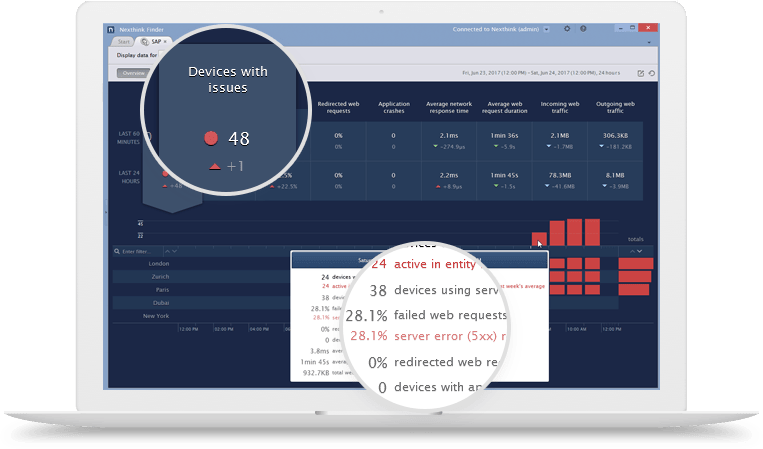Viewport: 763px width, 449px height.
Task: Click the search icon in the filter box
Action: (115, 251)
